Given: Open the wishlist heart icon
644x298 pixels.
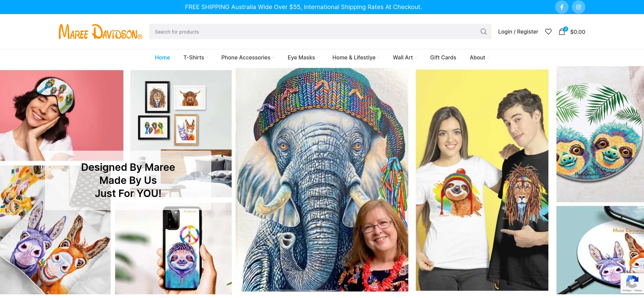Looking at the screenshot, I should [548, 32].
